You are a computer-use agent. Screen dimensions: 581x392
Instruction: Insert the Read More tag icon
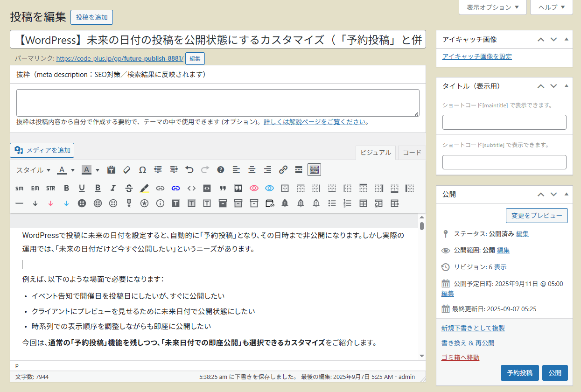(x=299, y=170)
